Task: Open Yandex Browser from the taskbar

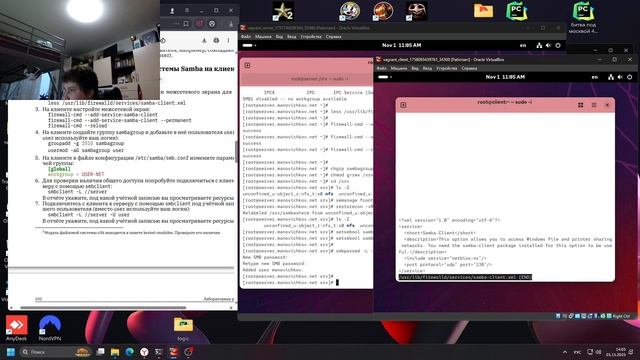Action: [x=144, y=352]
